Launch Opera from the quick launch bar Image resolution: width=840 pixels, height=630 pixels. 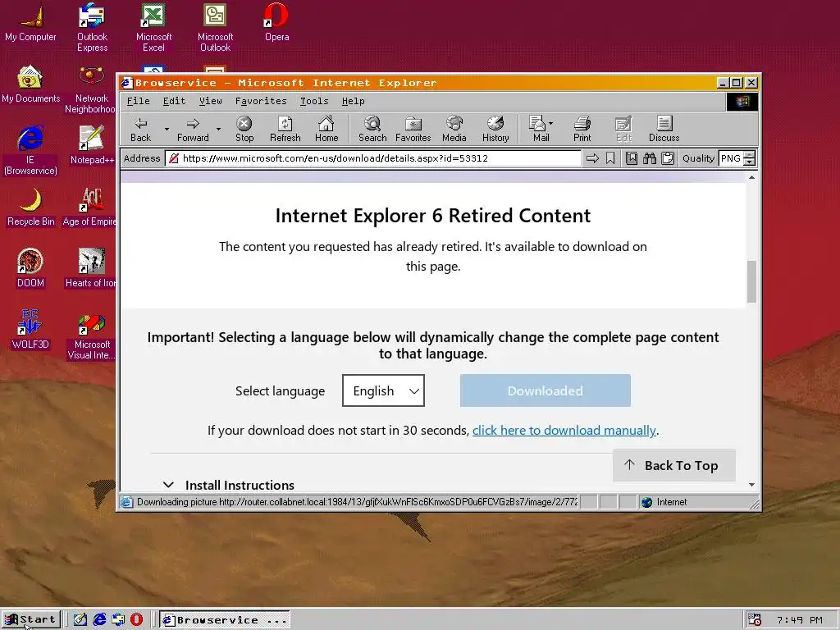point(137,620)
